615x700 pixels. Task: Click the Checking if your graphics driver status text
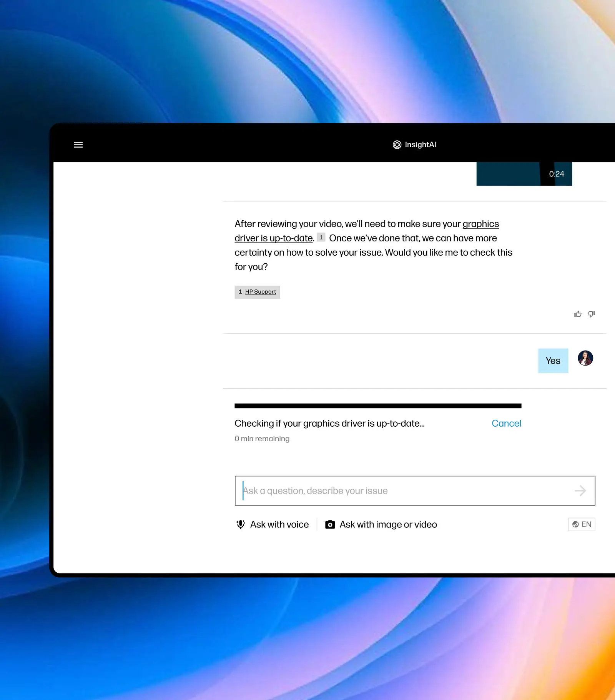329,423
